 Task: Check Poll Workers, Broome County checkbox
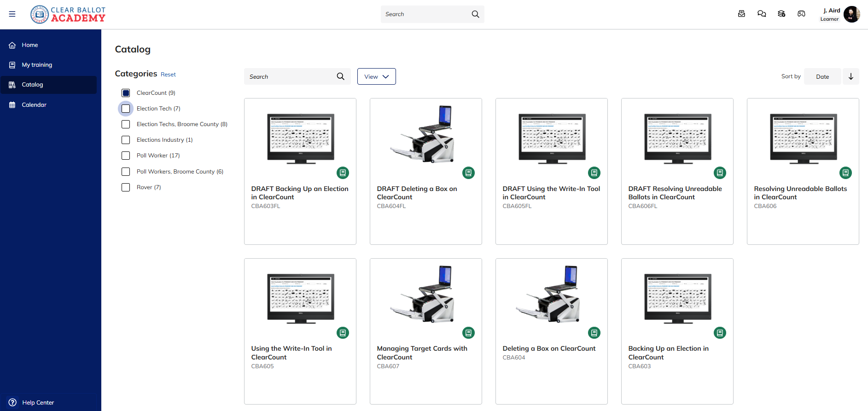126,172
